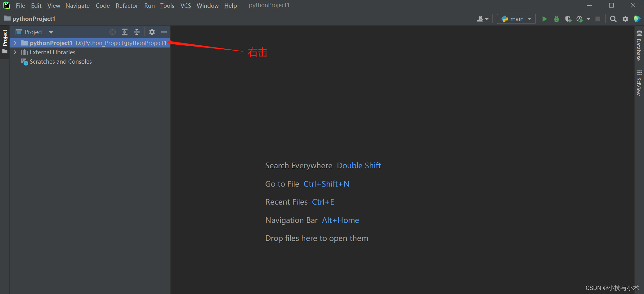Click the Stop square button
The height and width of the screenshot is (294, 644).
(x=598, y=19)
